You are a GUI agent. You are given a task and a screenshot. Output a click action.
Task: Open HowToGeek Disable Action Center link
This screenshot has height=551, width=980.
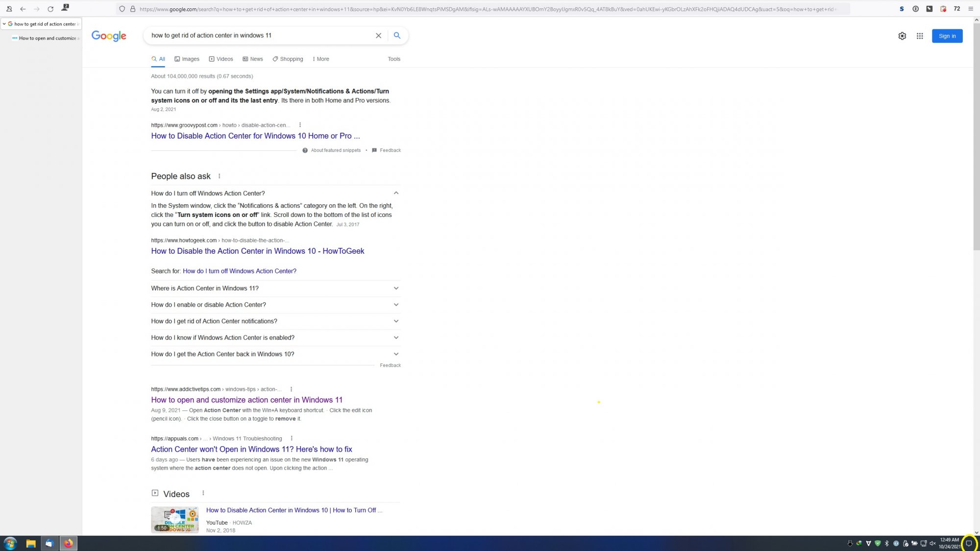coord(257,251)
